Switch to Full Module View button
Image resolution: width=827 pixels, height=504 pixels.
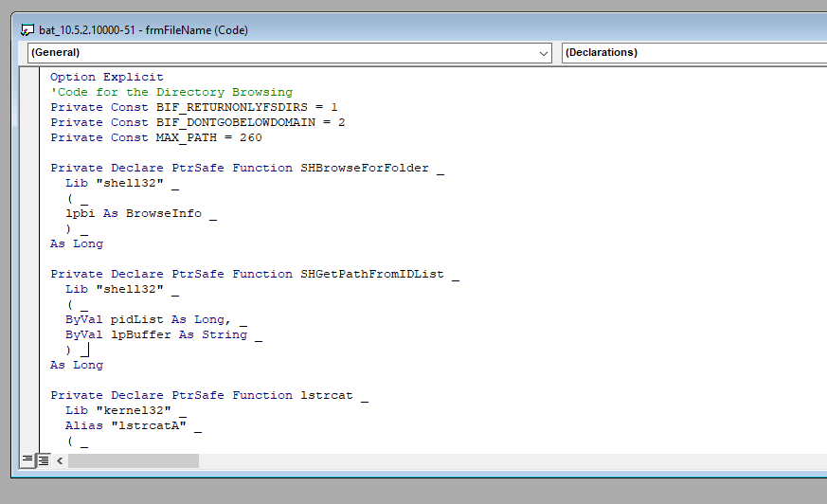click(x=44, y=460)
